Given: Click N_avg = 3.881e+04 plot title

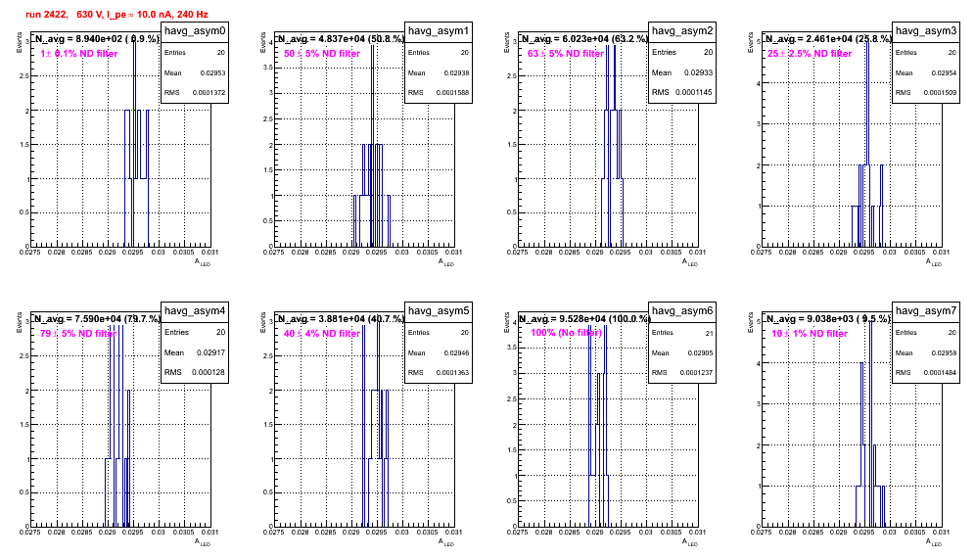Looking at the screenshot, I should [x=340, y=318].
